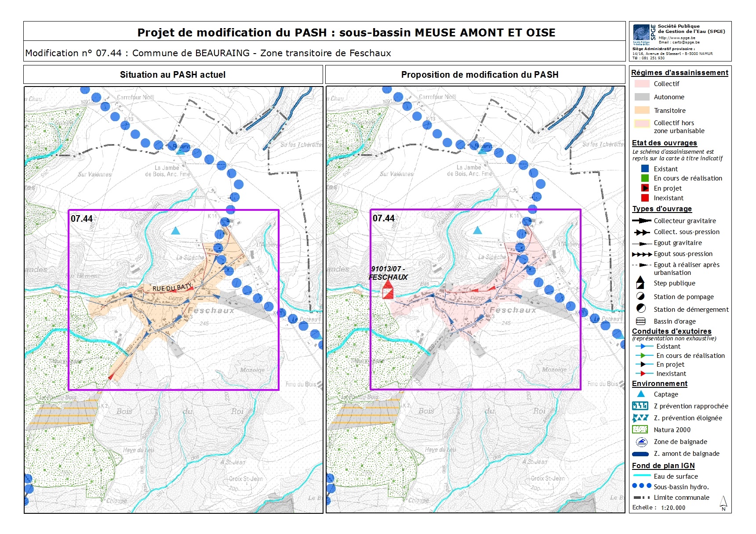Click the Z prévention rapprochée legend icon
Image resolution: width=756 pixels, height=534 pixels.
click(640, 406)
